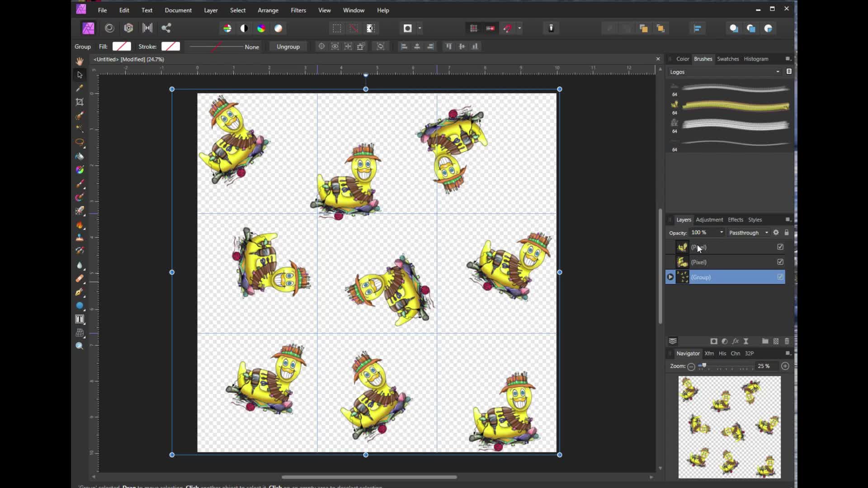The width and height of the screenshot is (868, 488).
Task: Switch to the Swatches tab
Action: pos(728,59)
